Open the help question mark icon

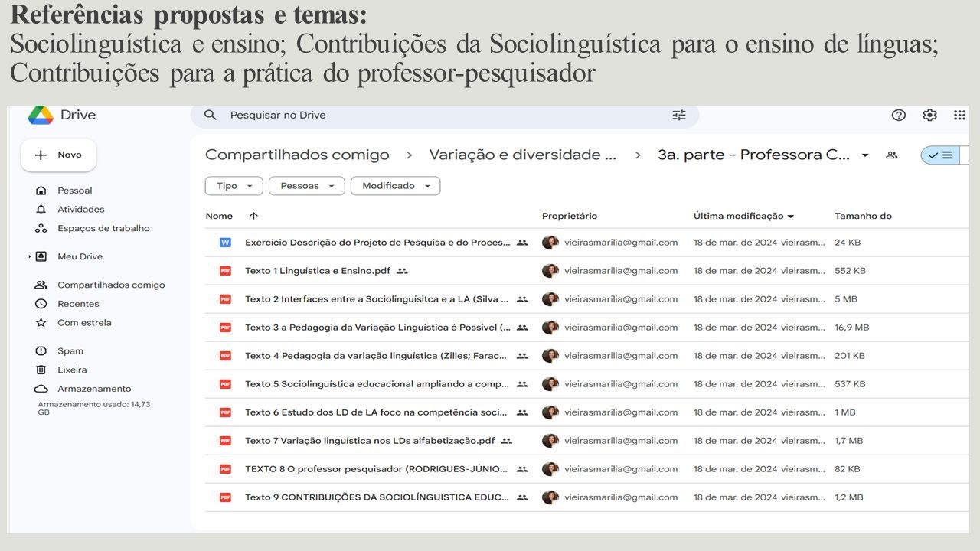coord(899,115)
